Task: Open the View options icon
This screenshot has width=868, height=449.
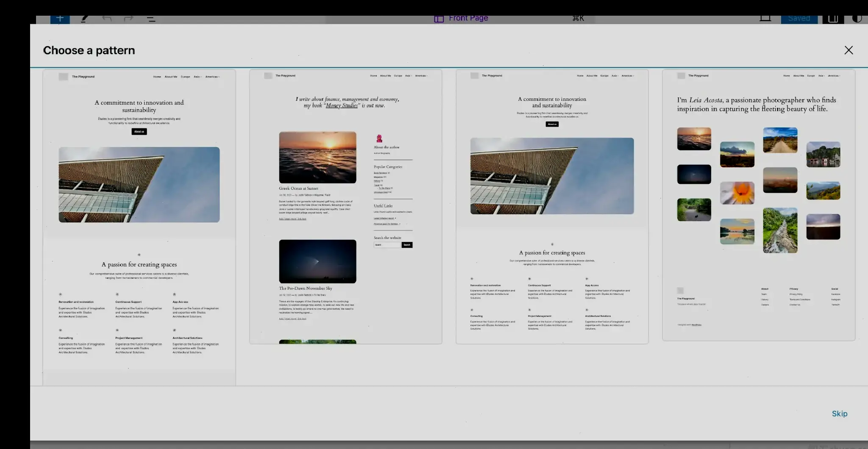Action: coord(765,19)
